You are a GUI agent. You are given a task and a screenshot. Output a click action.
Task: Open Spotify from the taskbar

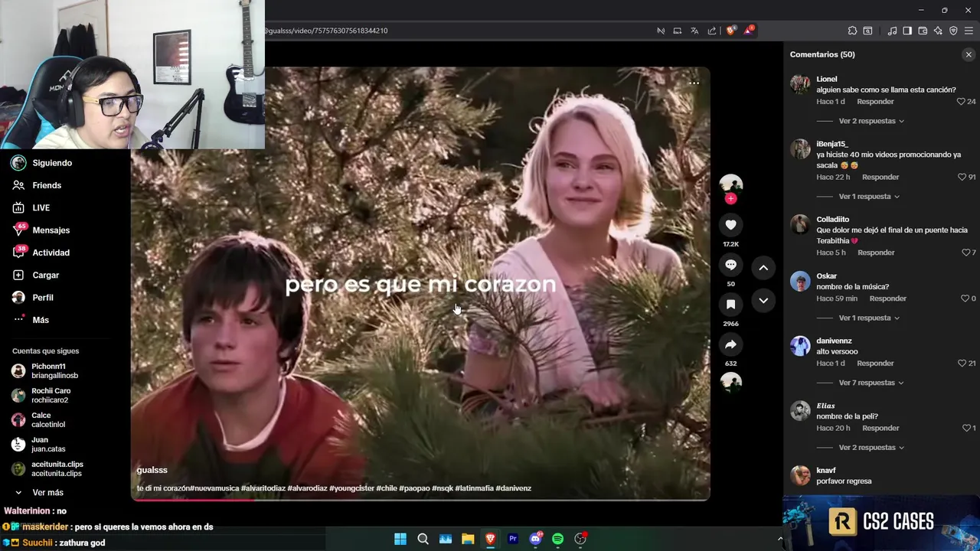558,539
